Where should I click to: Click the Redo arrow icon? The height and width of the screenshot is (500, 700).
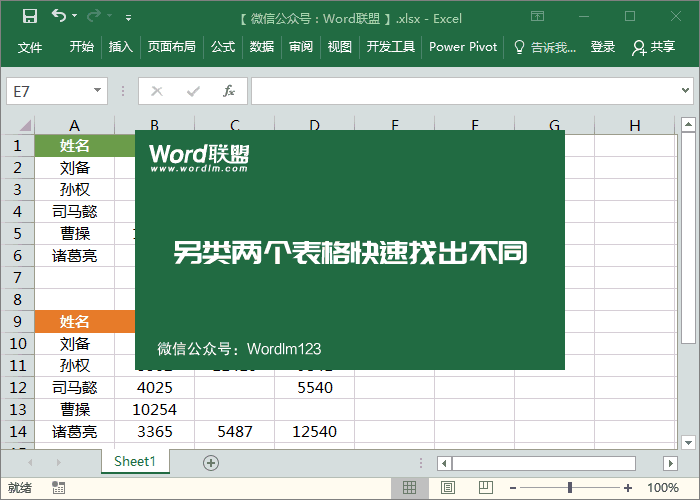pyautogui.click(x=94, y=16)
